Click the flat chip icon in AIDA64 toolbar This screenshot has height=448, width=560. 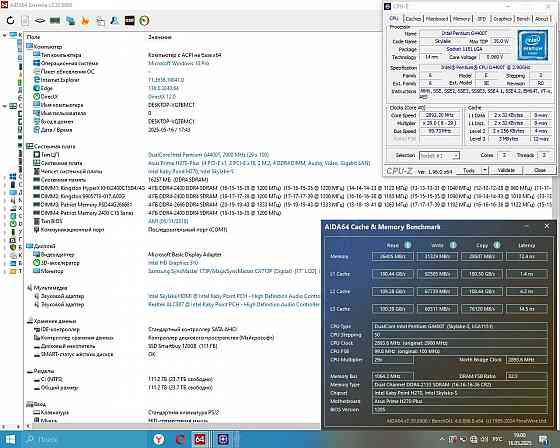pos(40,20)
